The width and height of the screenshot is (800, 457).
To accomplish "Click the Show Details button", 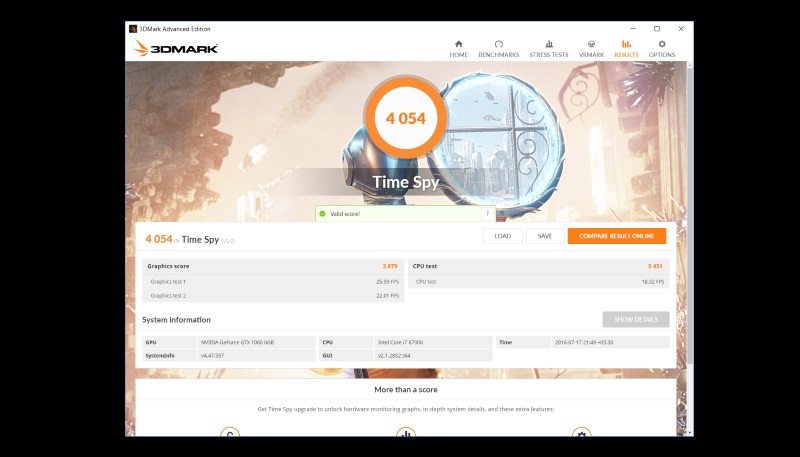I will click(x=636, y=319).
